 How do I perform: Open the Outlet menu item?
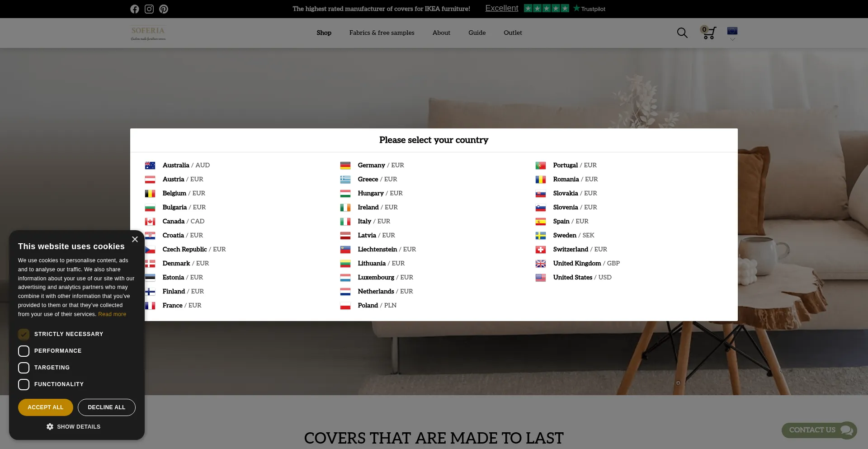tap(513, 33)
